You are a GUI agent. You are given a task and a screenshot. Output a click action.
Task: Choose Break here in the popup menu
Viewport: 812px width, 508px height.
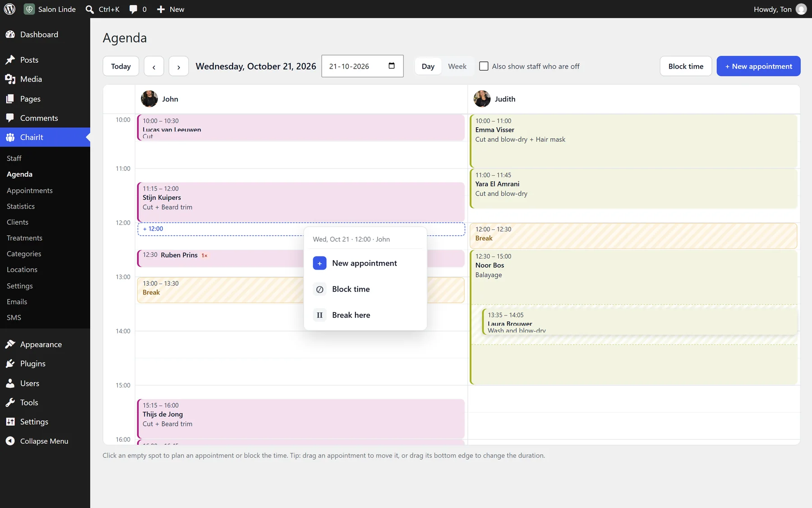pos(365,315)
